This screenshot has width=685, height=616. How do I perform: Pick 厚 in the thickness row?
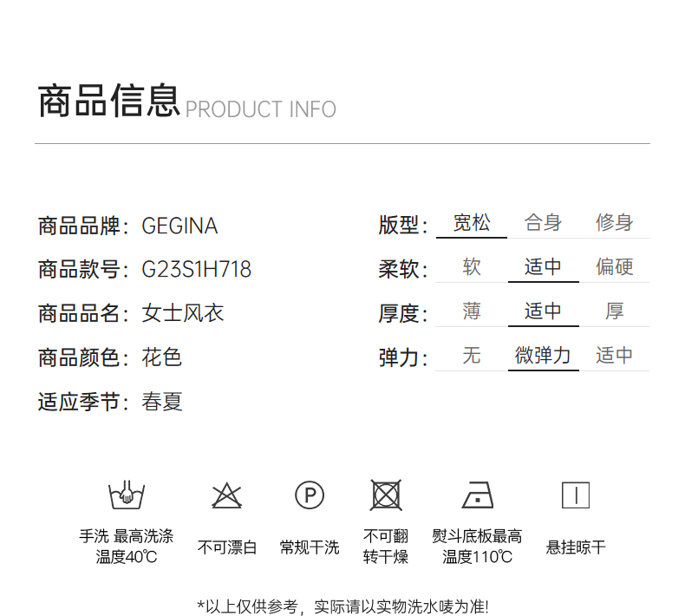[x=614, y=311]
